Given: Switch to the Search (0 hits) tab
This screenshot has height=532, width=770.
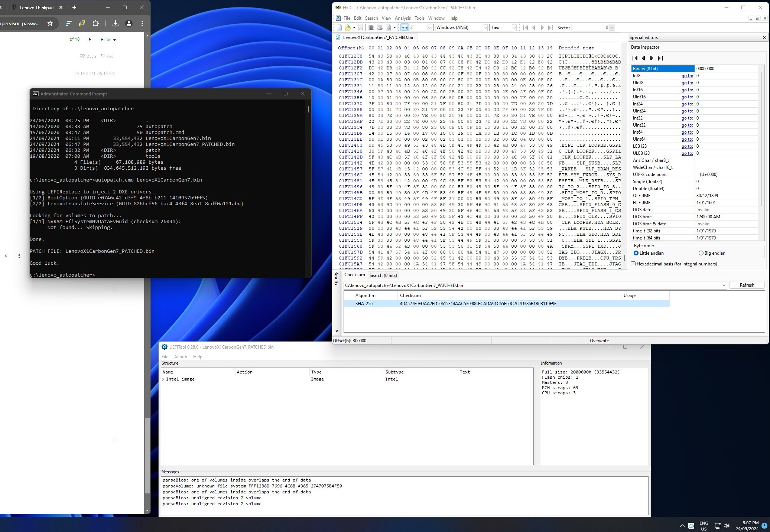Looking at the screenshot, I should point(383,275).
